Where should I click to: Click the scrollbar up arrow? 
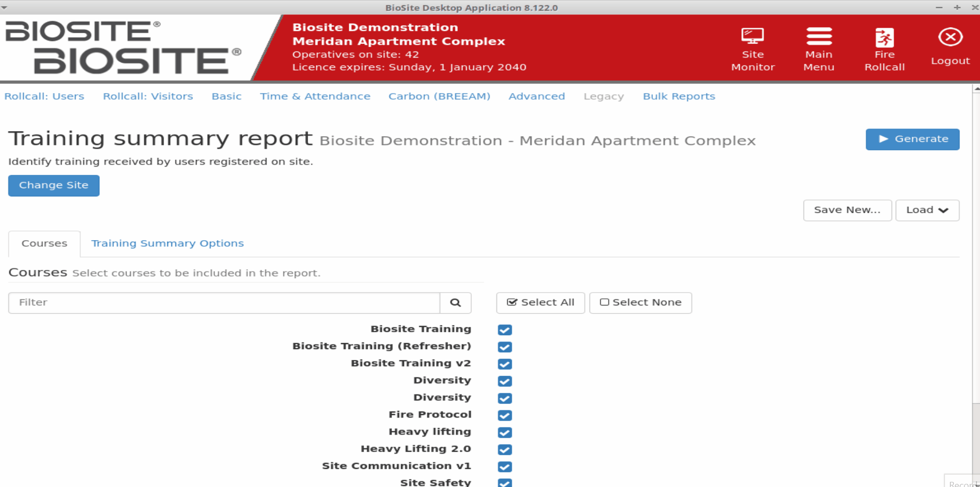click(976, 89)
